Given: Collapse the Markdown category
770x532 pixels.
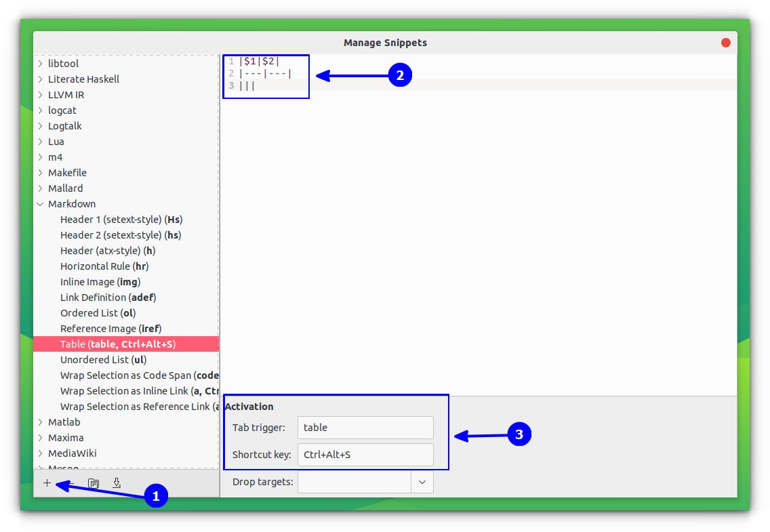Looking at the screenshot, I should coord(39,203).
